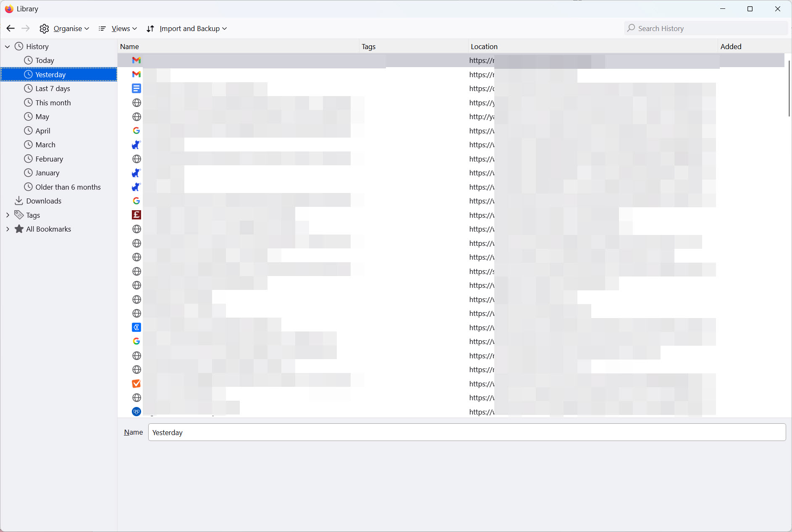Click the first Gmail entry icon
This screenshot has width=792, height=532.
(x=136, y=60)
